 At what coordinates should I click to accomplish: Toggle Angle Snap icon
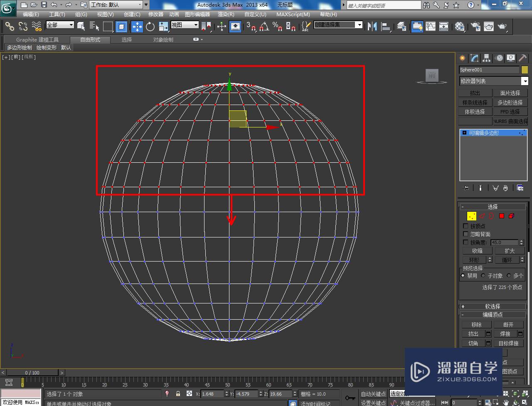pyautogui.click(x=264, y=27)
